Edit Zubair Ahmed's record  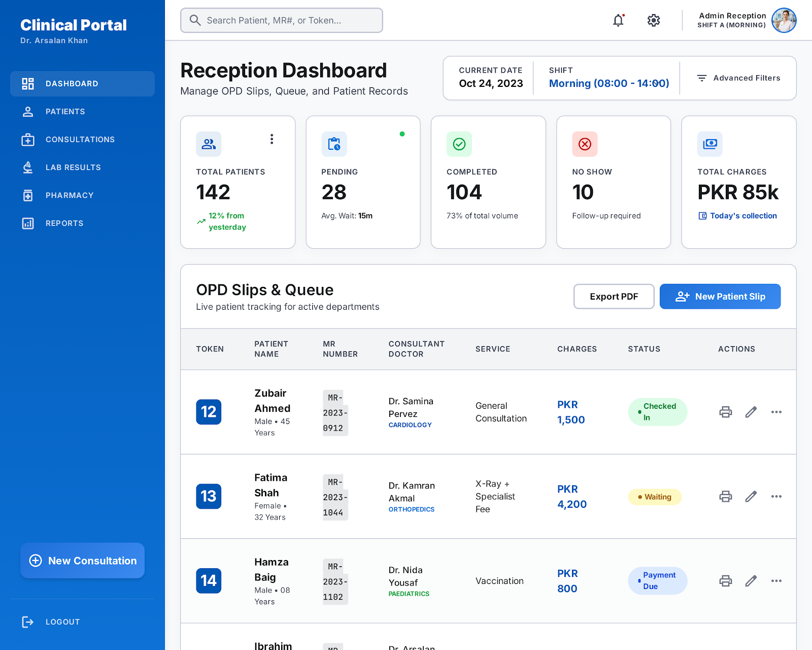(x=751, y=412)
